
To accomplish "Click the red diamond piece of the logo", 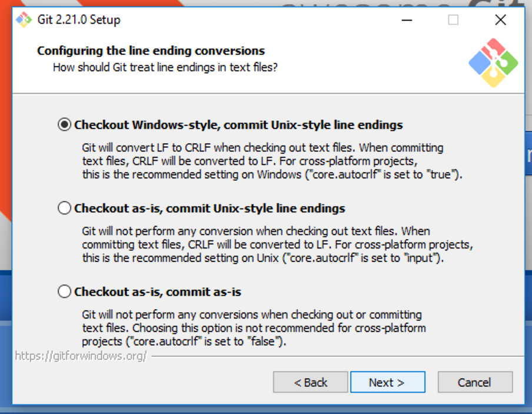I will click(494, 47).
